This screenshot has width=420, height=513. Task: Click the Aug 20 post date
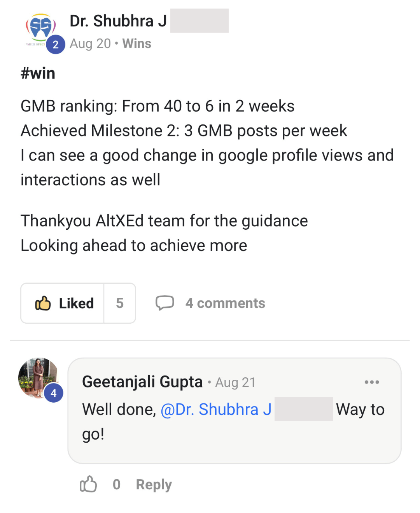point(90,44)
